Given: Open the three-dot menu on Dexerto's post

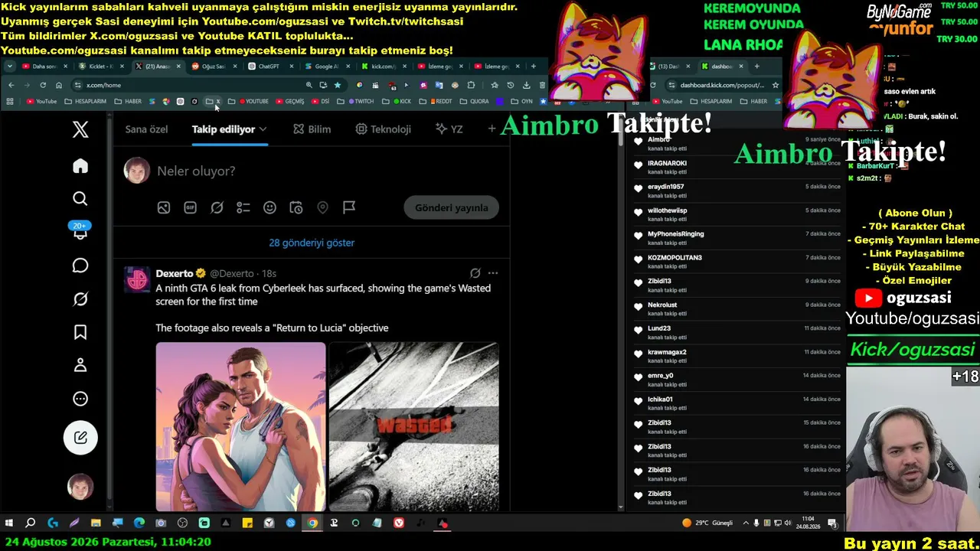Looking at the screenshot, I should 493,273.
